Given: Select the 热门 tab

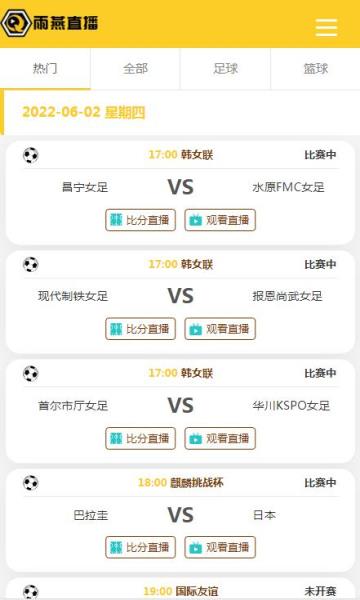Looking at the screenshot, I should pos(45,69).
